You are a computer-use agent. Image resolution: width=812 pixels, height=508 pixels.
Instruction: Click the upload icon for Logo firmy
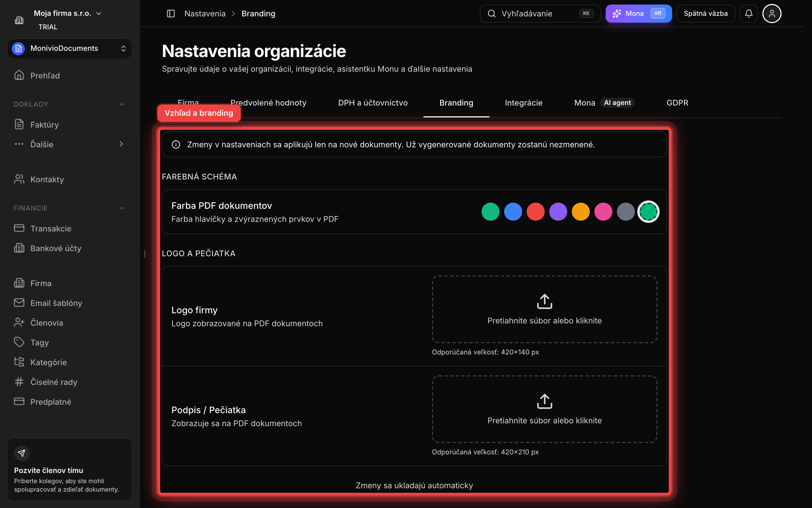point(545,301)
